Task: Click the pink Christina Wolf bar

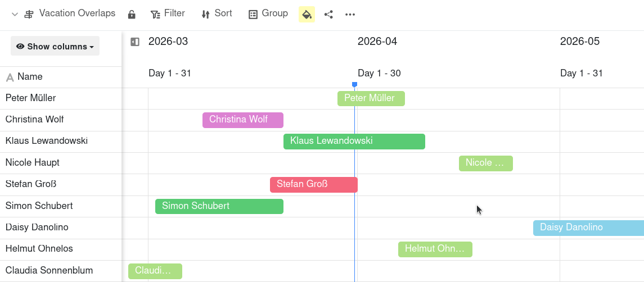Action: (242, 120)
